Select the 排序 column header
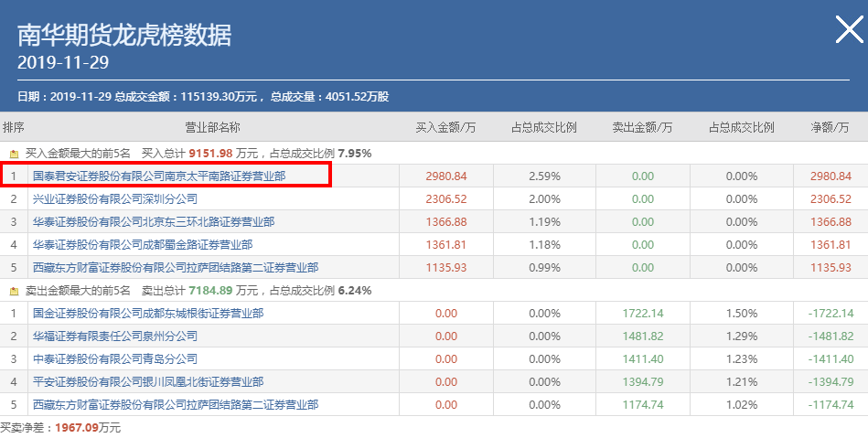 [14, 127]
